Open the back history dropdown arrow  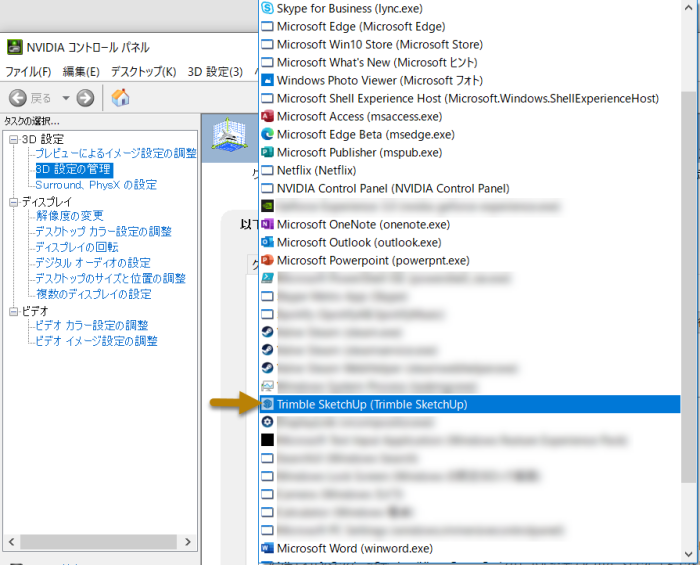[x=66, y=98]
